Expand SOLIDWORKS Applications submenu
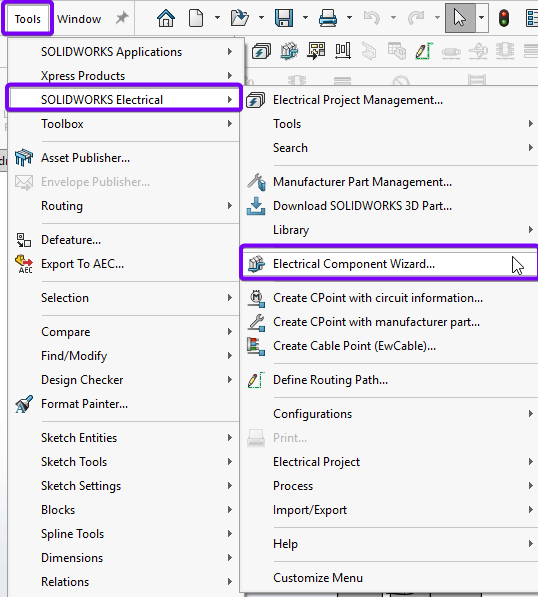Image resolution: width=538 pixels, height=597 pixels. 123,51
